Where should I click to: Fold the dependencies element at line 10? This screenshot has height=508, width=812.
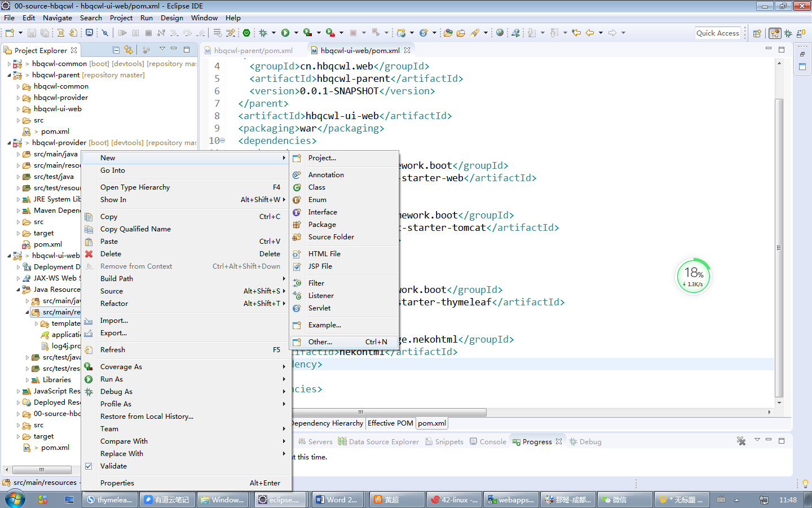tap(223, 141)
